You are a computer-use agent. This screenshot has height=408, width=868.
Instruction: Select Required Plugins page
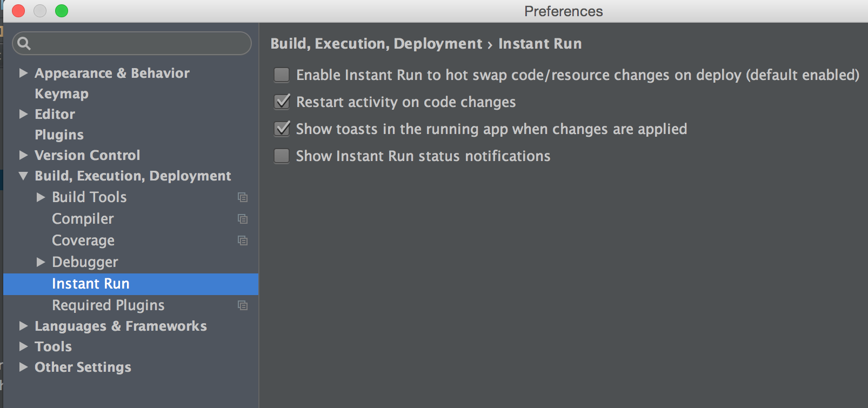pos(108,305)
